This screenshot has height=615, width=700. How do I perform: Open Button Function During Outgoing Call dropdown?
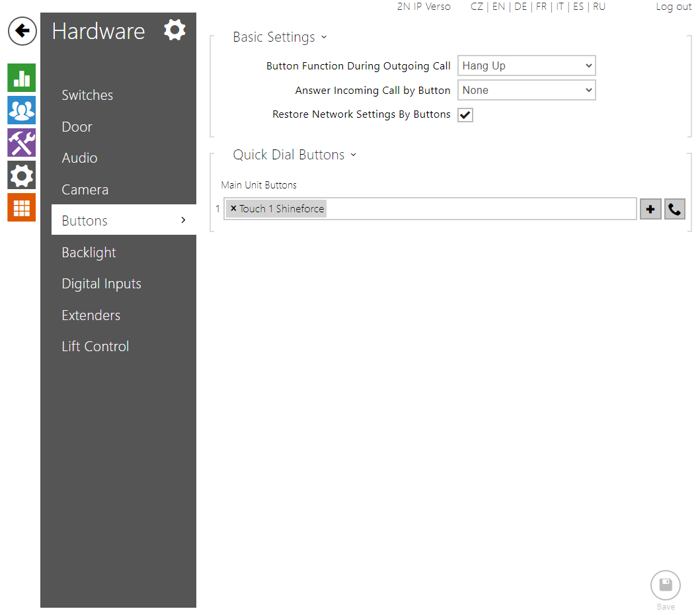(526, 66)
